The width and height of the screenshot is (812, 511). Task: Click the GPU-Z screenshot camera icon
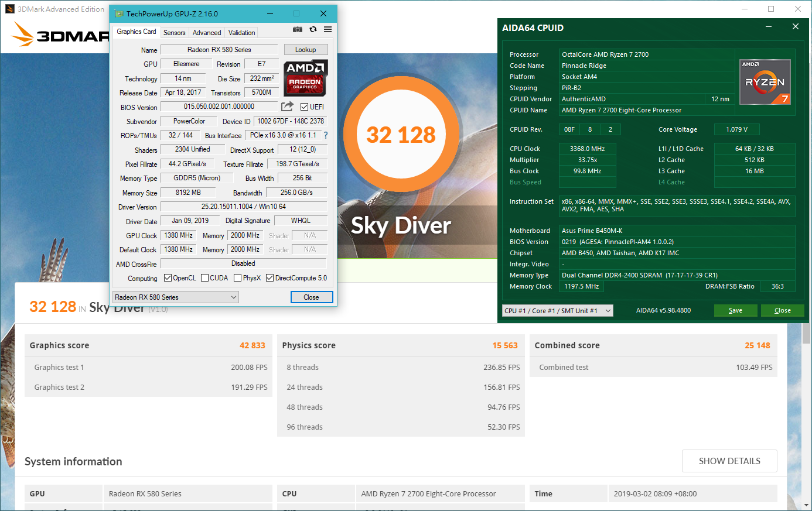tap(298, 29)
